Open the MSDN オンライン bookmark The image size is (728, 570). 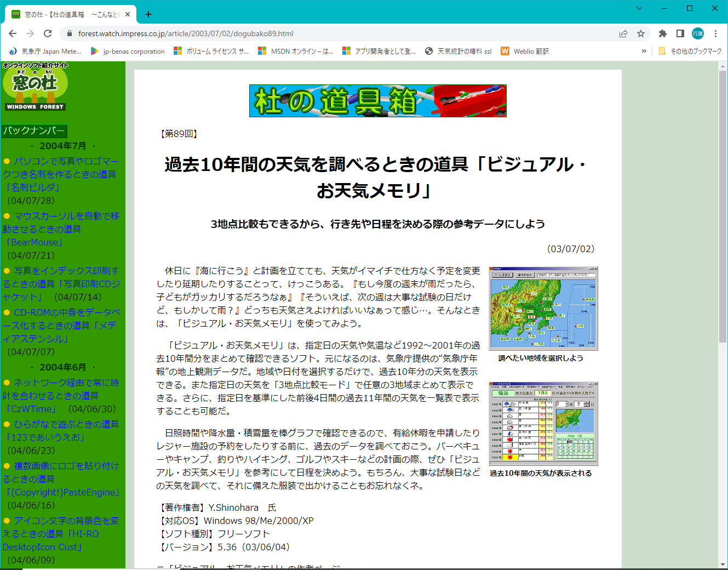[x=296, y=51]
